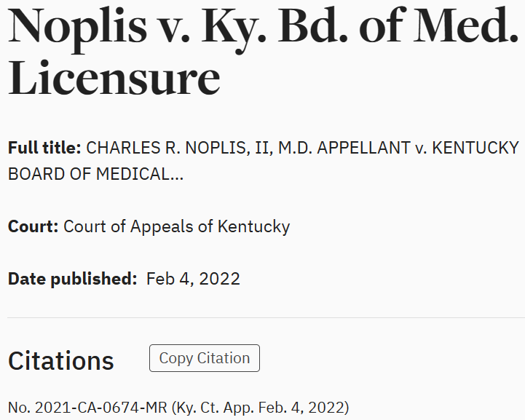
Task: Click the word Licensure in the main heading
Action: [x=114, y=79]
